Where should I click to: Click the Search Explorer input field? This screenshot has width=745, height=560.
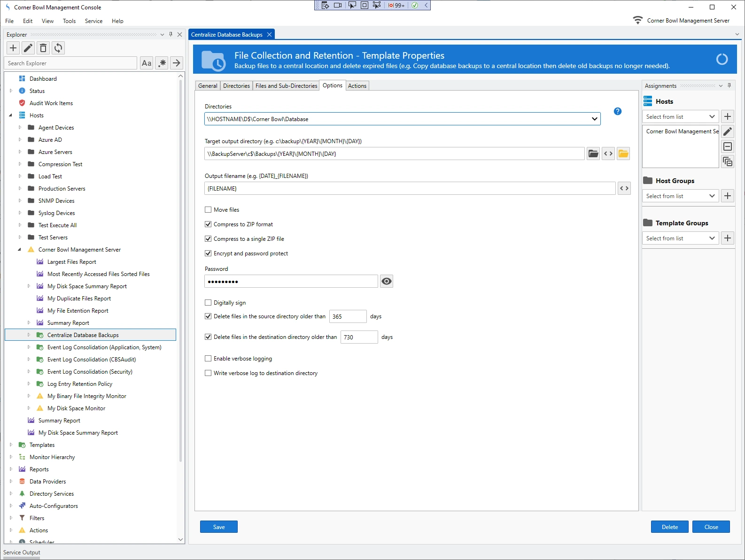[70, 63]
